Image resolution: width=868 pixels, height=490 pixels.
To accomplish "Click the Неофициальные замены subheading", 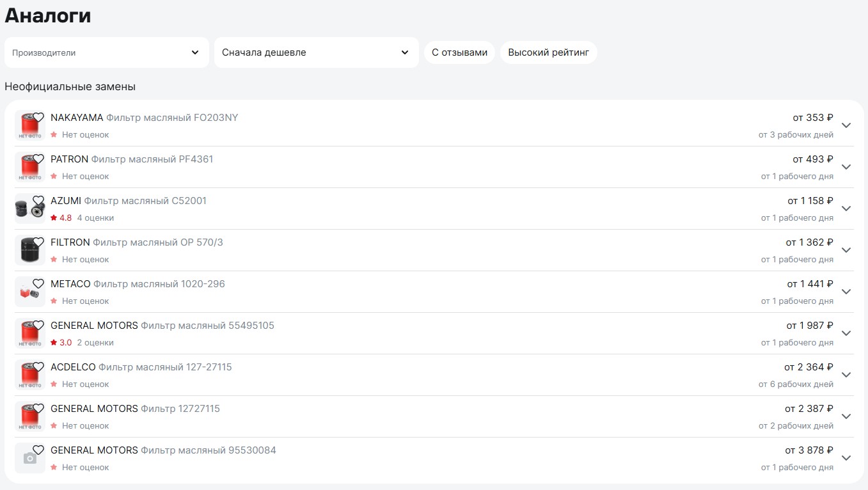I will pos(70,86).
